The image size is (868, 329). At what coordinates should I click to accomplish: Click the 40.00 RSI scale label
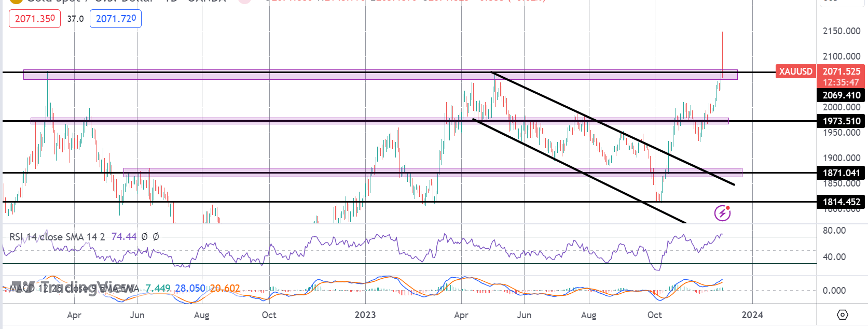834,257
